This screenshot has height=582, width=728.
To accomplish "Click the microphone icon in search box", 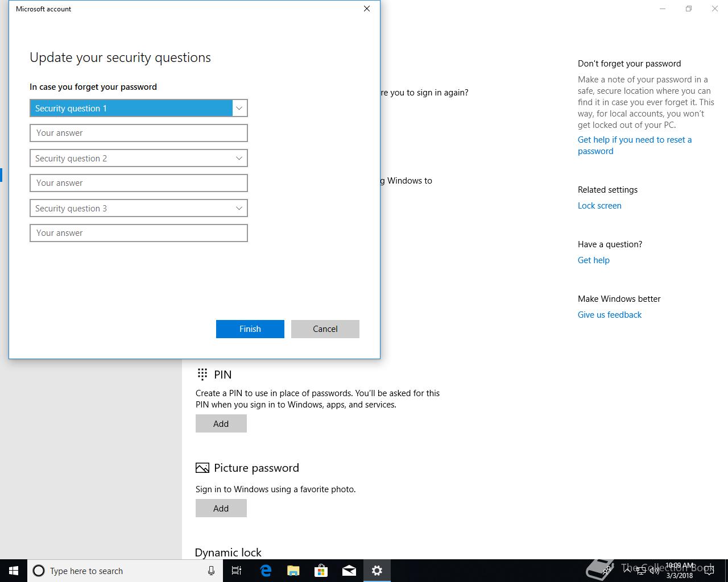I will [211, 571].
